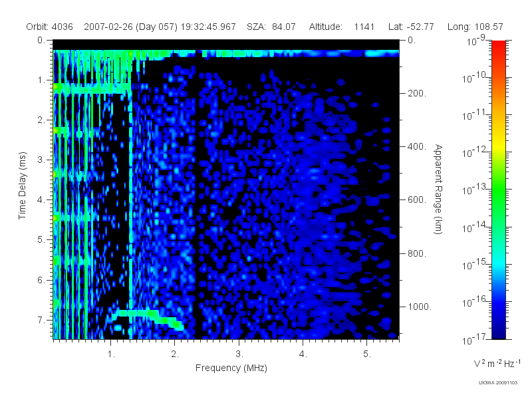Click the apparent range label '600.'
This screenshot has height=399, width=532.
[x=417, y=200]
